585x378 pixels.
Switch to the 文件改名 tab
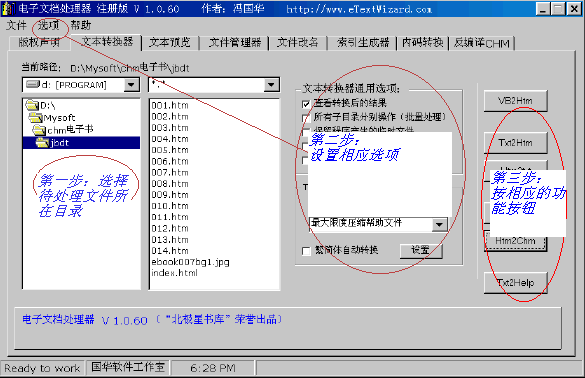click(297, 43)
